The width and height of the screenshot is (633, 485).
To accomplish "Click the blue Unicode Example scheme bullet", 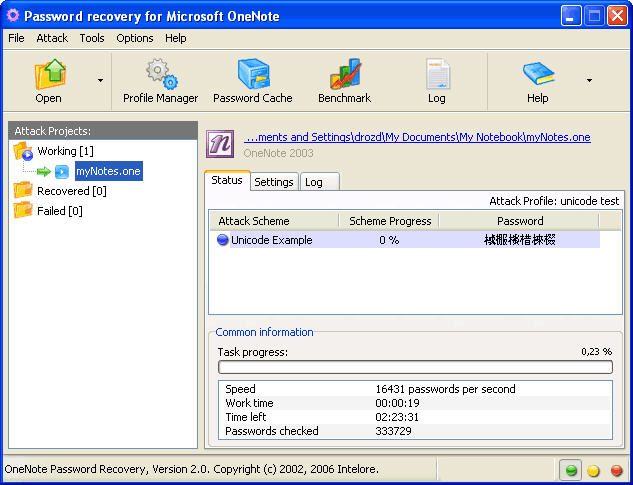I will 222,240.
